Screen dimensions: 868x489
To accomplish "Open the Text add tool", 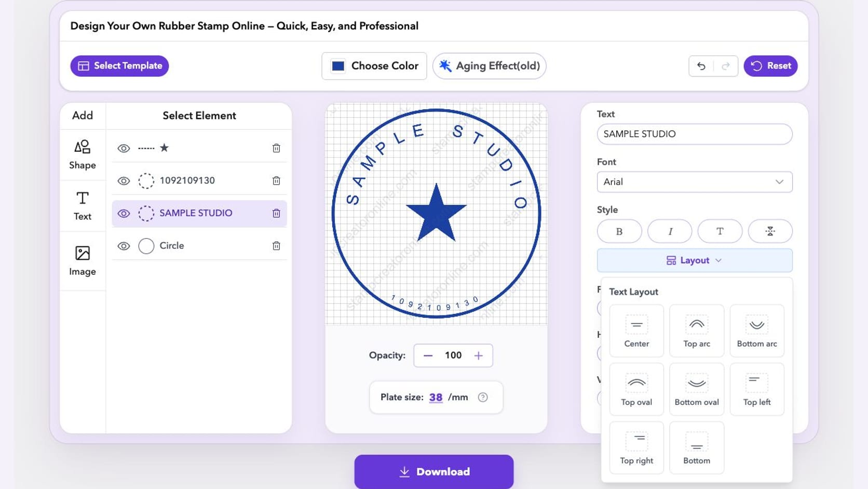I will pyautogui.click(x=83, y=206).
